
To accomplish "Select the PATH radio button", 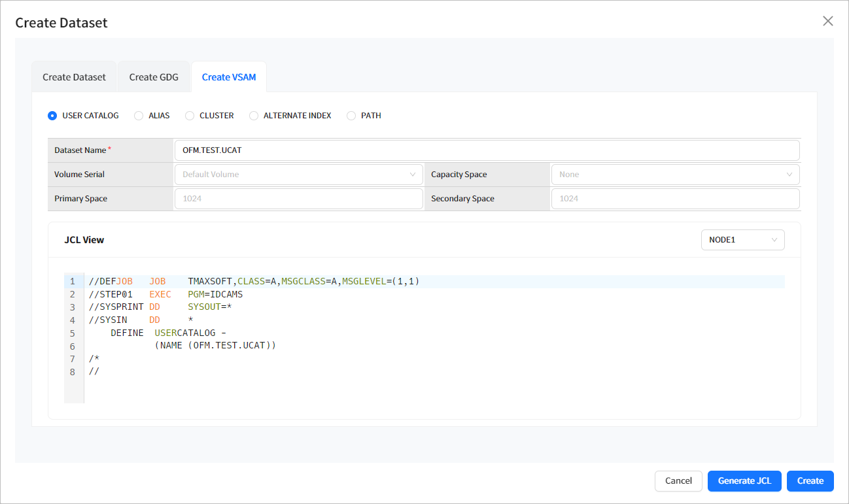I will coord(351,116).
